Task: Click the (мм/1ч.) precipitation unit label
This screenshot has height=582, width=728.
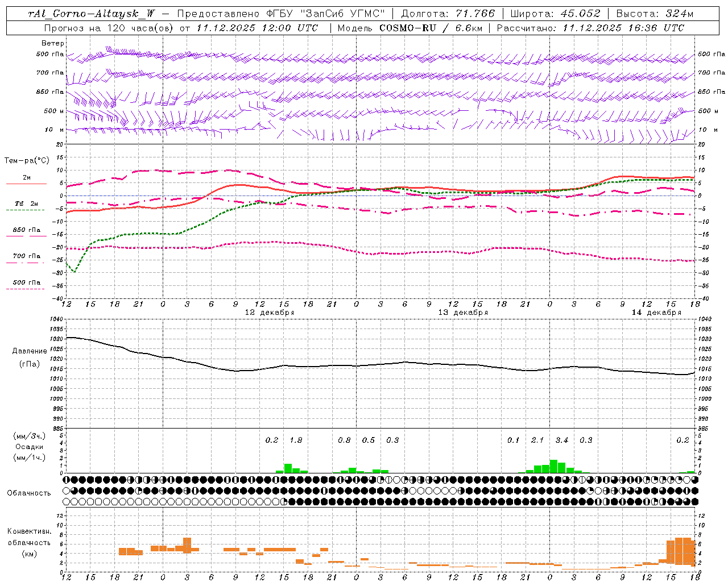Action: coord(30,458)
